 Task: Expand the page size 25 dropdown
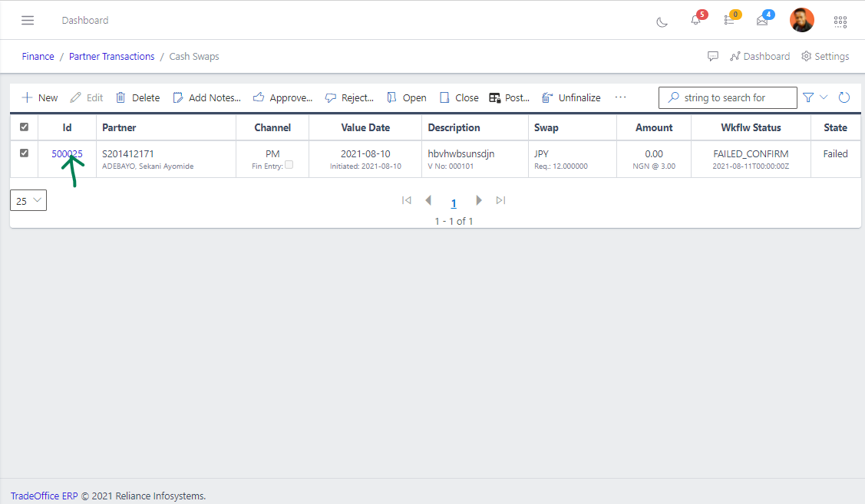[28, 200]
